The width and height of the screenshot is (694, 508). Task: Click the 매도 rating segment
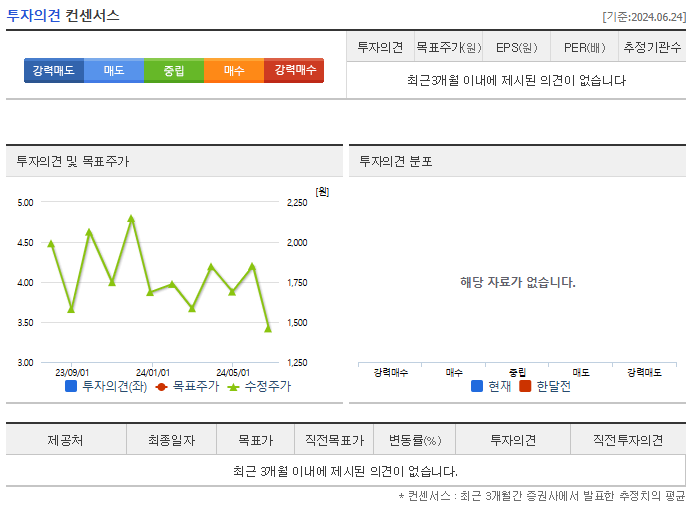pyautogui.click(x=114, y=70)
